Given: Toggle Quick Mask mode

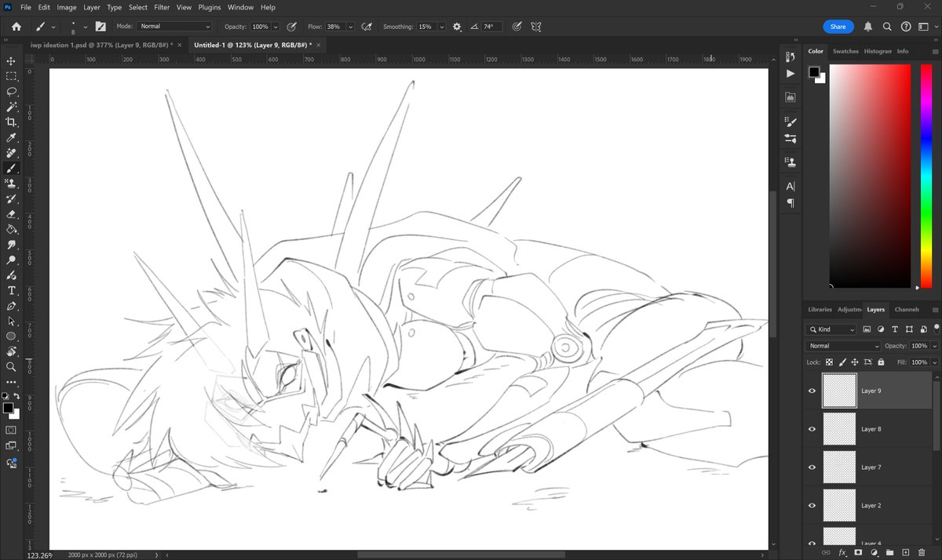Looking at the screenshot, I should click(x=11, y=430).
